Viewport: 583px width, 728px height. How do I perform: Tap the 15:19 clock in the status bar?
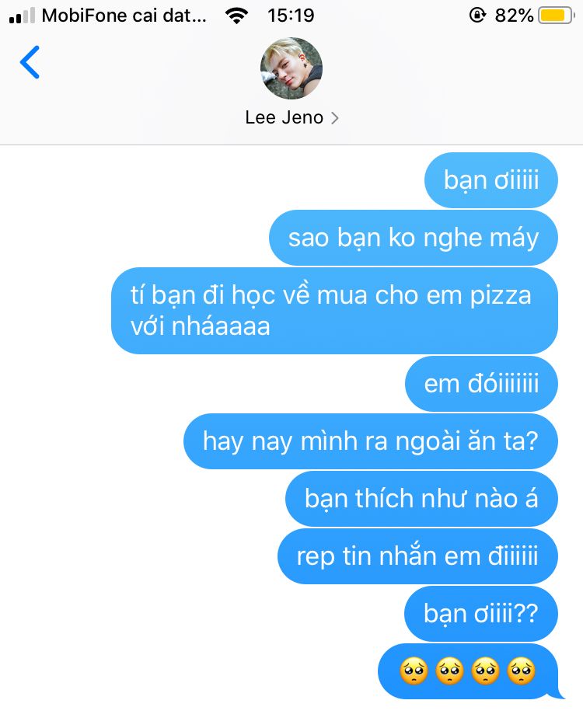click(291, 16)
